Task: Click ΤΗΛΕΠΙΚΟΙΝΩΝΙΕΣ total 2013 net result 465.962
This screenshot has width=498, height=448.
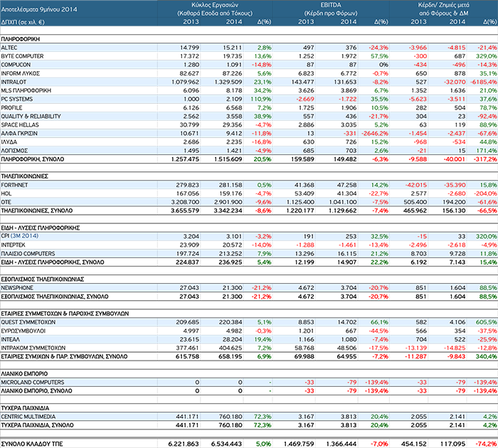Action: 415,210
